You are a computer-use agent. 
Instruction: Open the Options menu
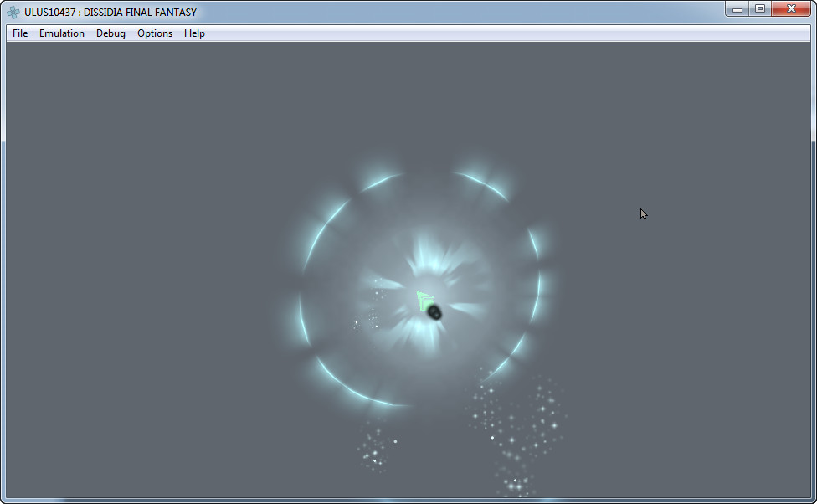pos(155,33)
